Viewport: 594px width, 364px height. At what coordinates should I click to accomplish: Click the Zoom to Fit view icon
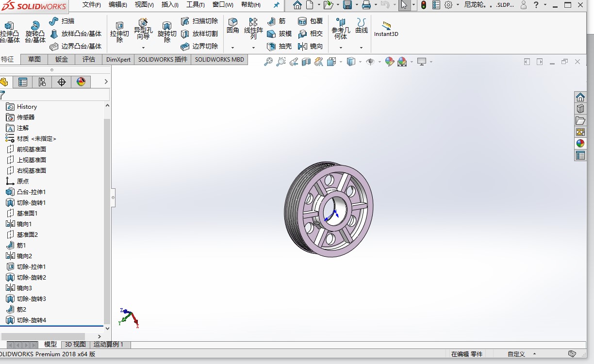tap(268, 62)
